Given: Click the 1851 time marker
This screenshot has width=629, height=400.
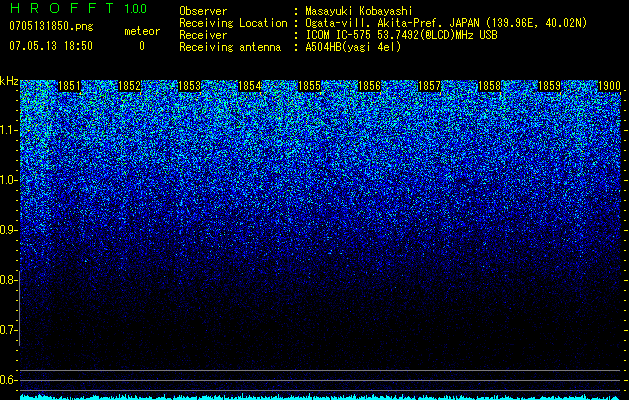Looking at the screenshot, I should [69, 86].
